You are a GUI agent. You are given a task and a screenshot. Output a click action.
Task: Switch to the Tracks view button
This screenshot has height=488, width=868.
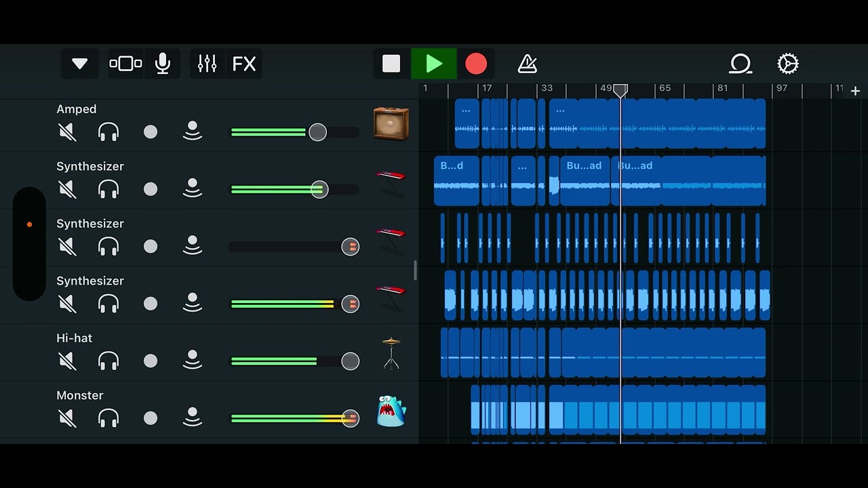pos(125,64)
